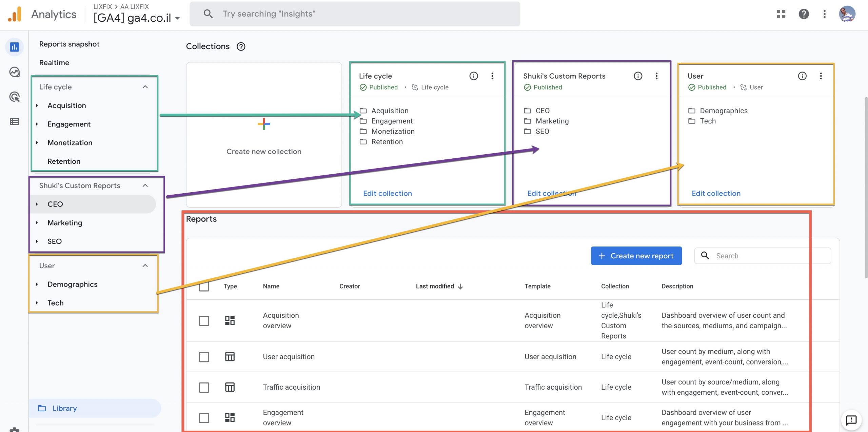Screen dimensions: 868x432
Task: Open the Advertising section icon
Action: click(14, 97)
